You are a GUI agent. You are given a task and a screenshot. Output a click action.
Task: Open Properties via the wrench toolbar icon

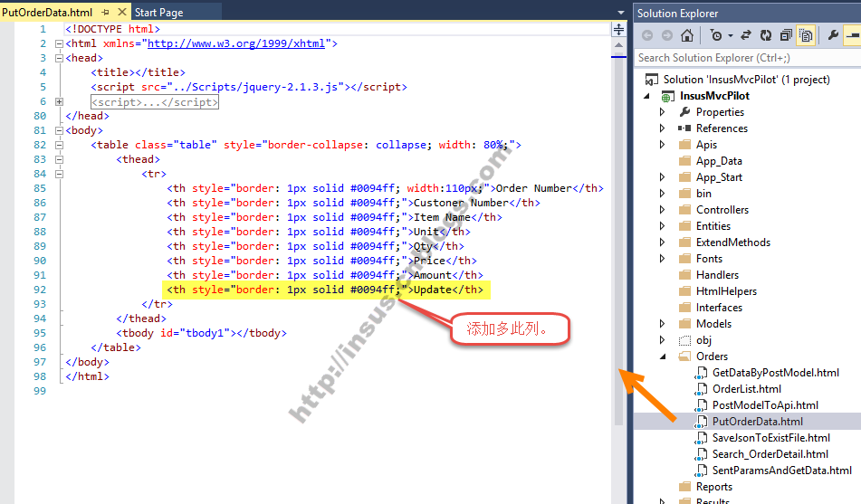tap(833, 35)
